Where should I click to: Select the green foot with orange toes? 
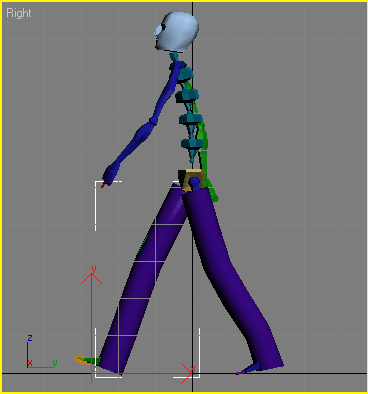coord(87,360)
